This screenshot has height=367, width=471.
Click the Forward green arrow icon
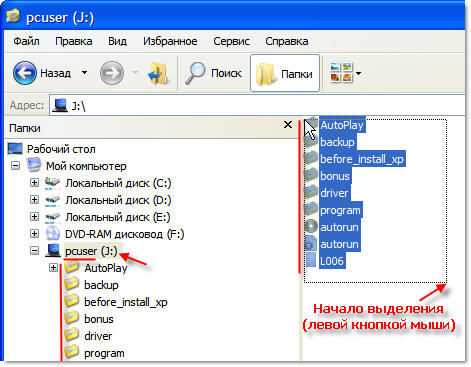pyautogui.click(x=112, y=73)
